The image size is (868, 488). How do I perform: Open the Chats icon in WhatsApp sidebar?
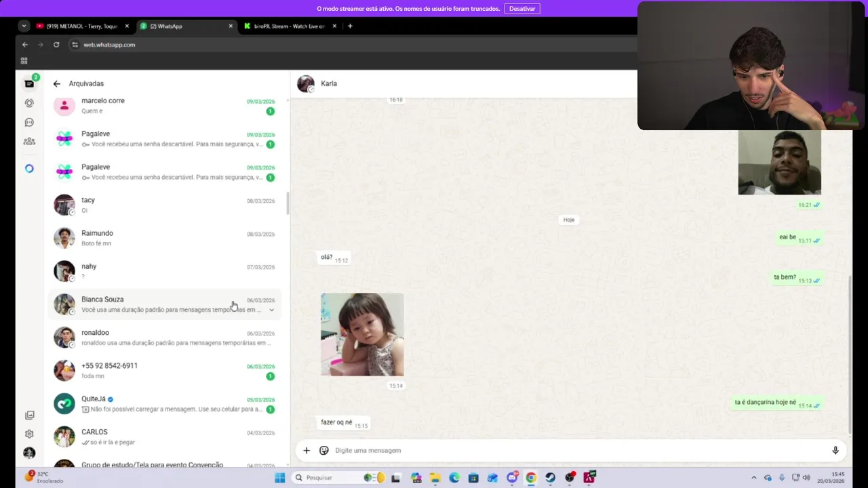point(29,83)
